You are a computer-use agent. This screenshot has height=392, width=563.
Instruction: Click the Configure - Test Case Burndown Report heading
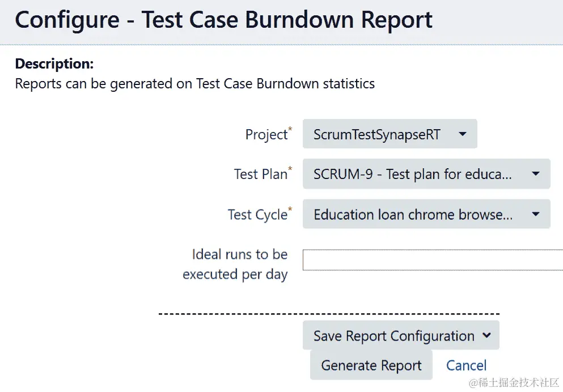[223, 20]
